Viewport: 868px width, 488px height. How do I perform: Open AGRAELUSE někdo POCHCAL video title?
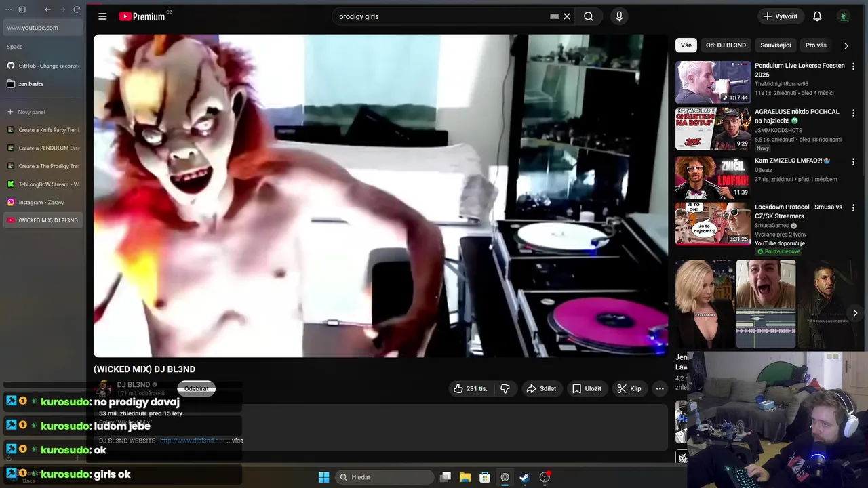(797, 116)
